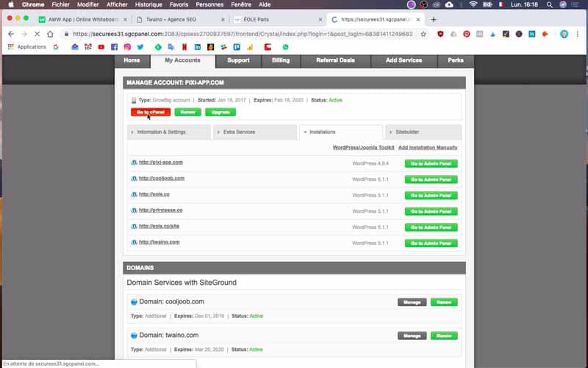Open the http://cooljoob.com link
The width and height of the screenshot is (588, 368).
[162, 178]
